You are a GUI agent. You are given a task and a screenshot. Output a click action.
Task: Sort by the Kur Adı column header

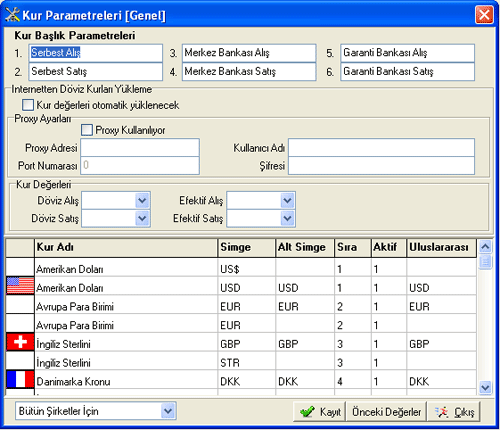pos(126,248)
